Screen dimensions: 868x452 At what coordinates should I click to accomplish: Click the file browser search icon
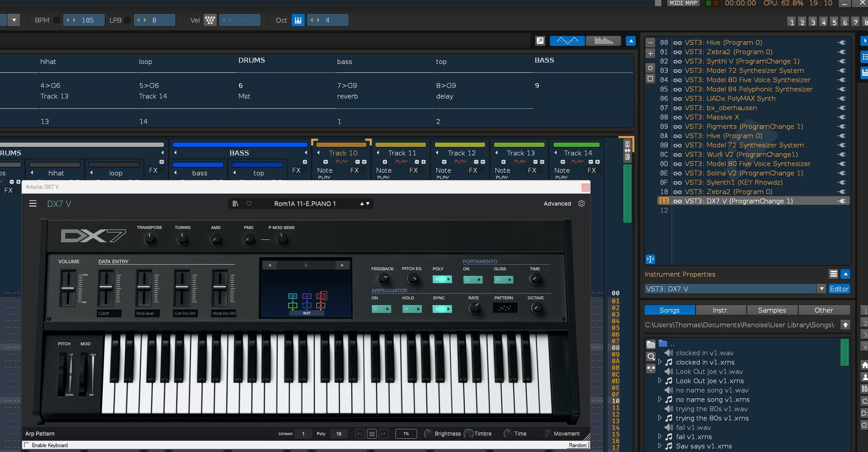[651, 357]
